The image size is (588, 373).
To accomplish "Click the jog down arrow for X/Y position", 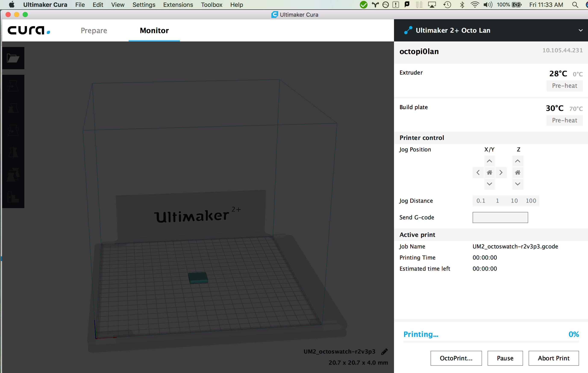I will point(489,184).
